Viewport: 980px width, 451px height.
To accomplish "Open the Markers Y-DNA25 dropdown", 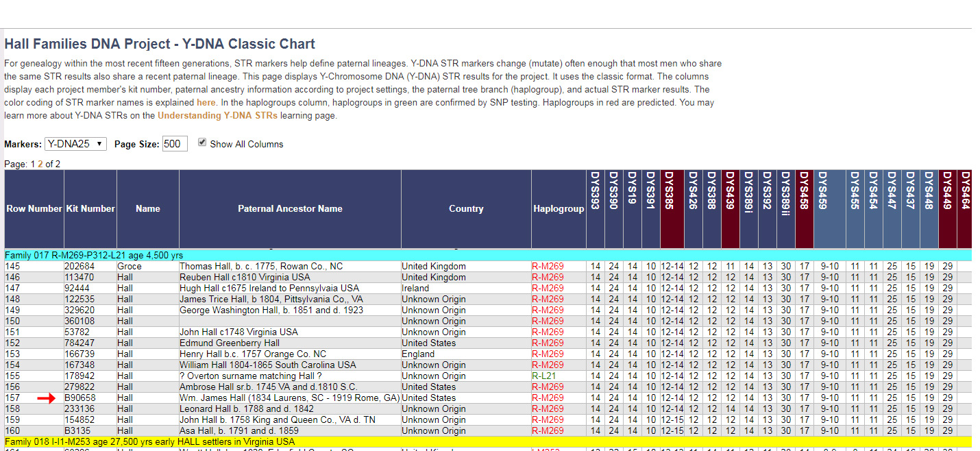I will pos(75,144).
